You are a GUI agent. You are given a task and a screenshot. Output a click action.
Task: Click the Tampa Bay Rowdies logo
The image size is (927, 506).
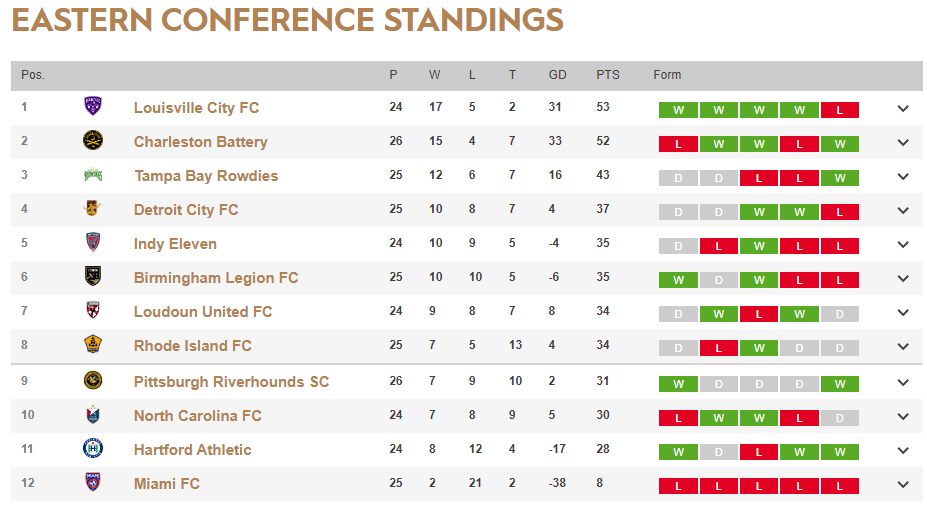pyautogui.click(x=93, y=175)
